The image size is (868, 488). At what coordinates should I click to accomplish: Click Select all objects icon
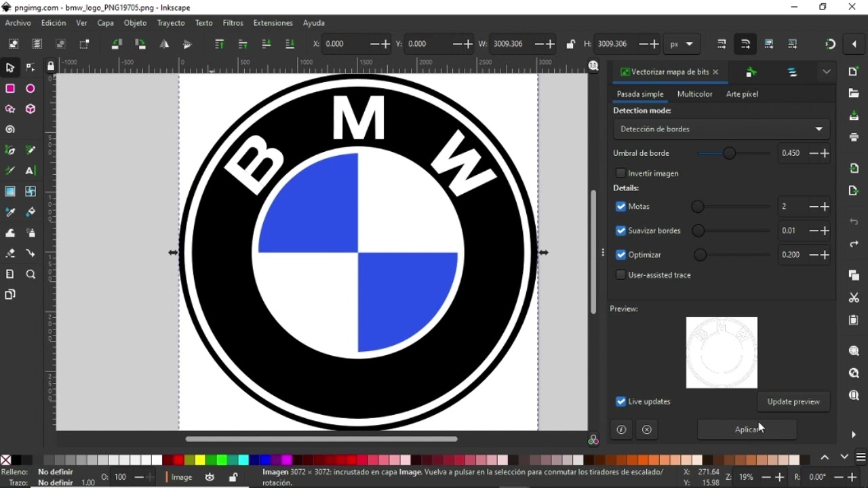click(14, 44)
